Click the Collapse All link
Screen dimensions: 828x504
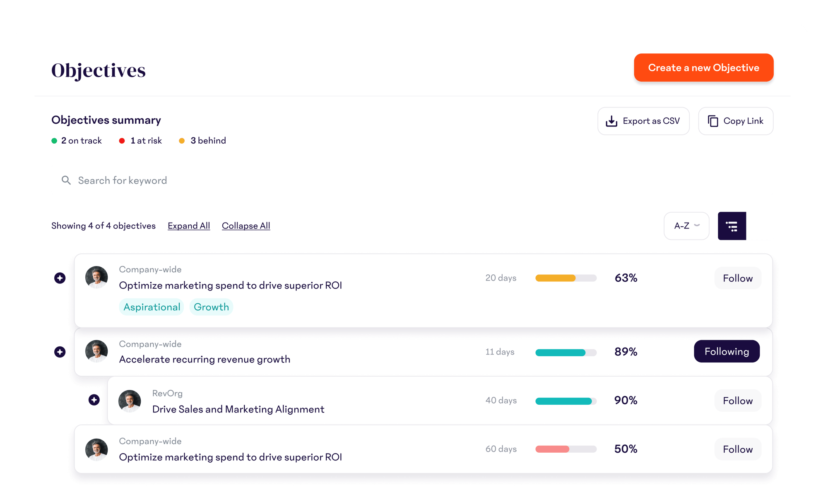coord(246,226)
